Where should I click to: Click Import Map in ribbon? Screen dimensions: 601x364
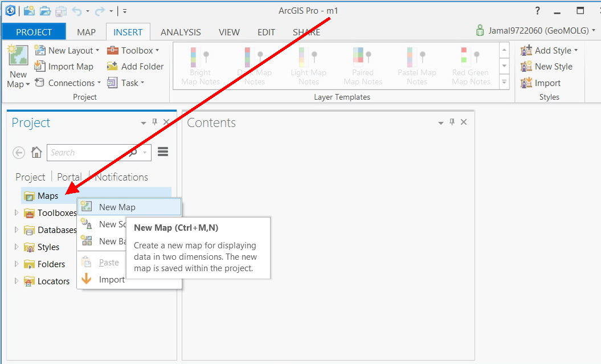[64, 67]
